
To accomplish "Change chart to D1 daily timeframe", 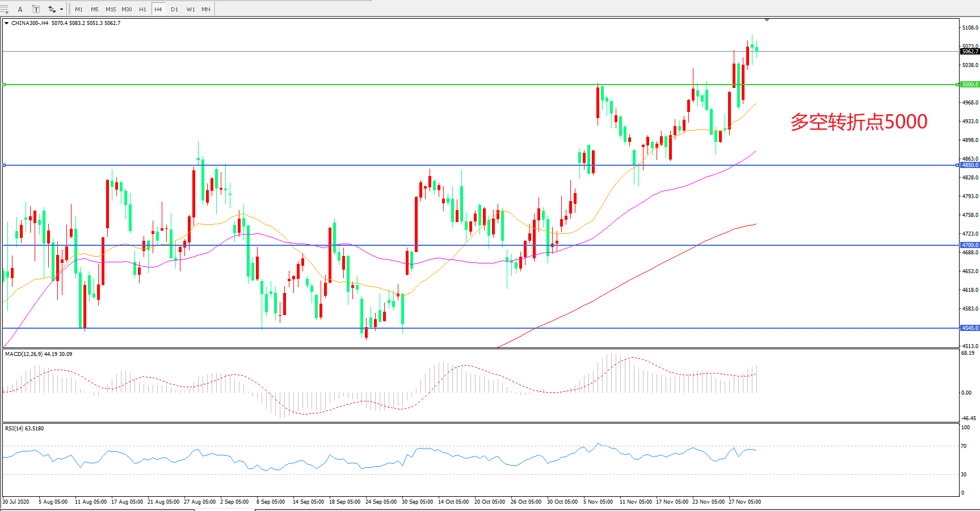I will coord(174,9).
